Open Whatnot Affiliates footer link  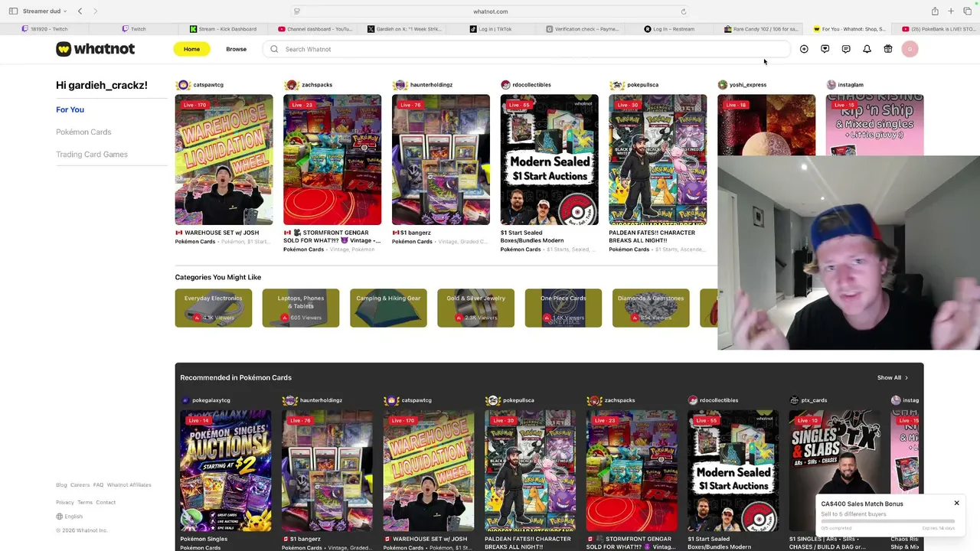point(129,485)
